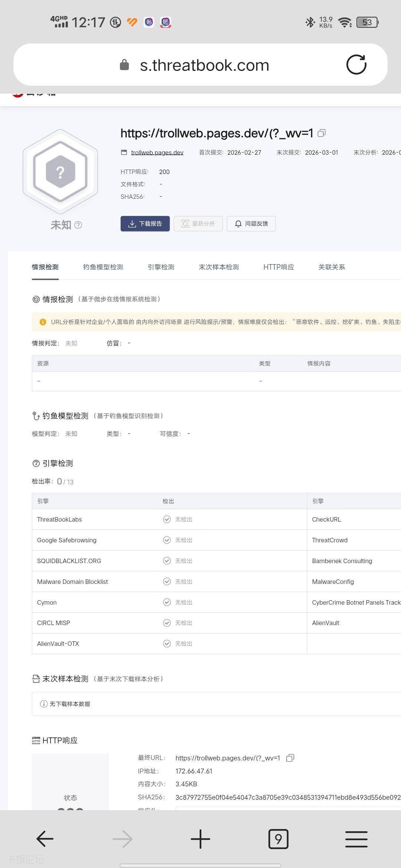The image size is (401, 868).
Task: Go back using the browser back arrow
Action: [x=45, y=839]
